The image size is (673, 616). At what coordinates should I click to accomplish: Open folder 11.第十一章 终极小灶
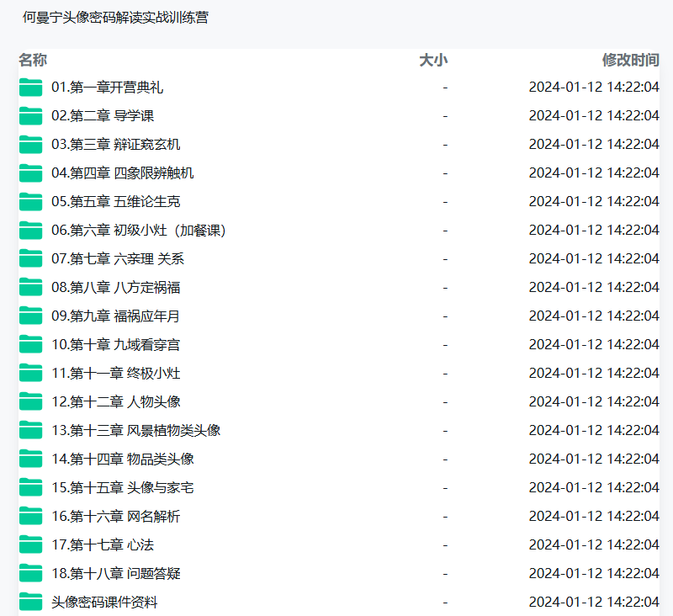(115, 373)
